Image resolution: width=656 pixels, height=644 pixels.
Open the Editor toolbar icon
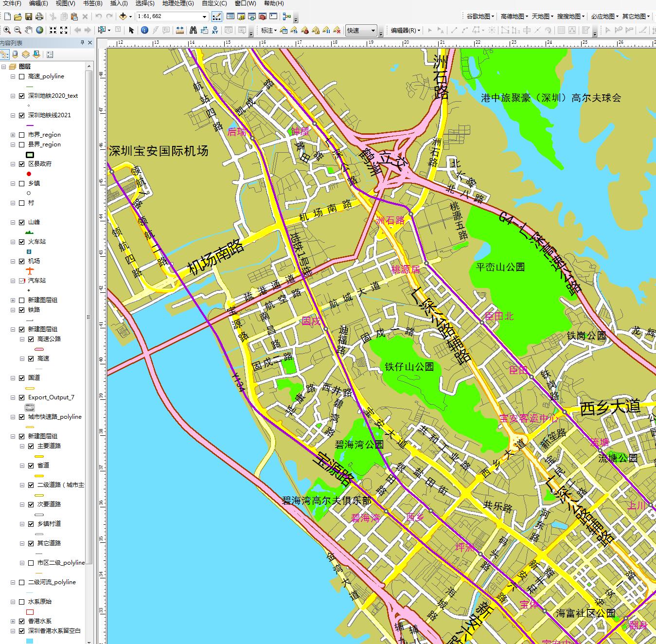click(217, 17)
